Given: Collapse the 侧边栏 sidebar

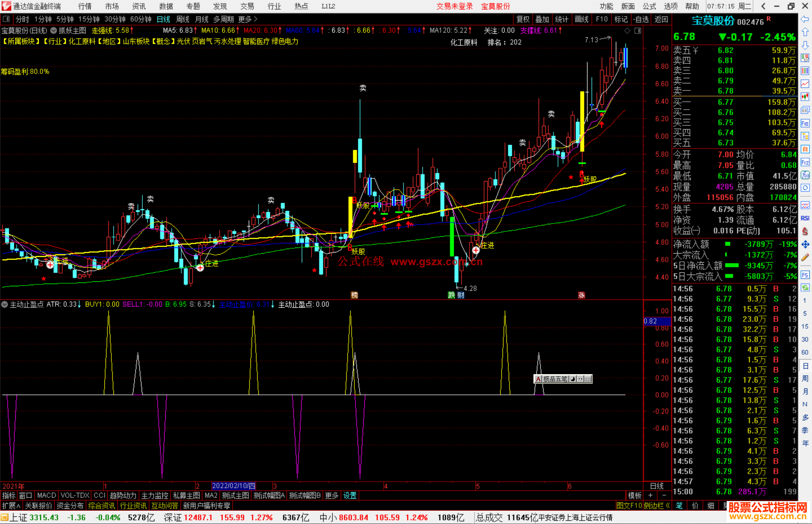Looking at the screenshot, I should point(657,506).
